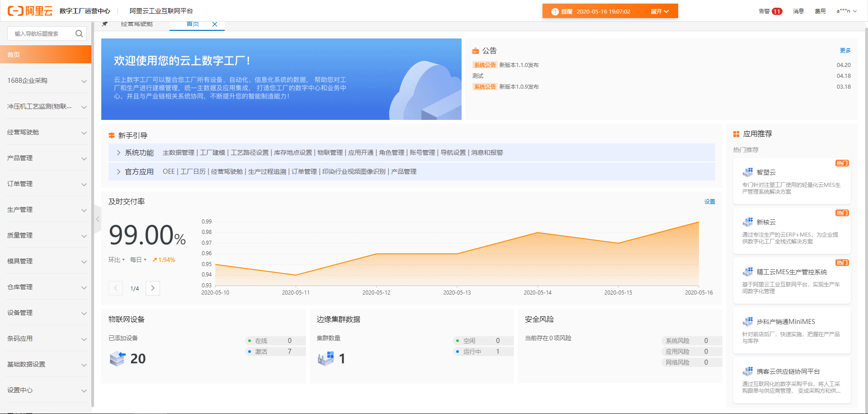Click the 激活 device status row
Image resolution: width=868 pixels, height=414 pixels.
pos(276,352)
